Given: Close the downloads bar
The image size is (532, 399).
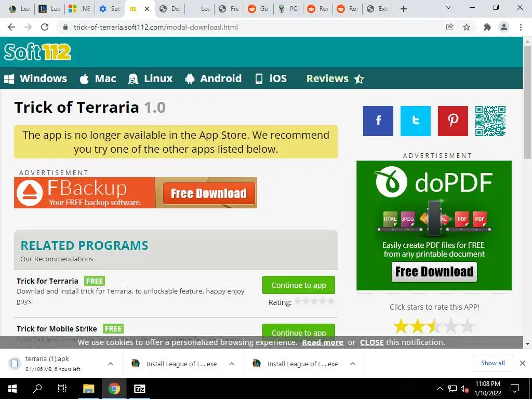Looking at the screenshot, I should pos(523,363).
